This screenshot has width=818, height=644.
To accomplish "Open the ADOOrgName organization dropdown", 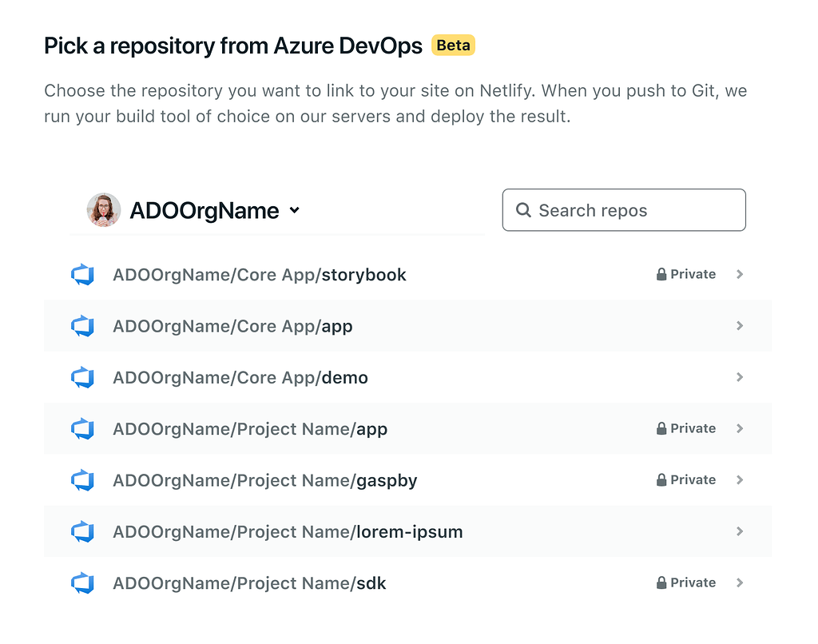I will 294,210.
